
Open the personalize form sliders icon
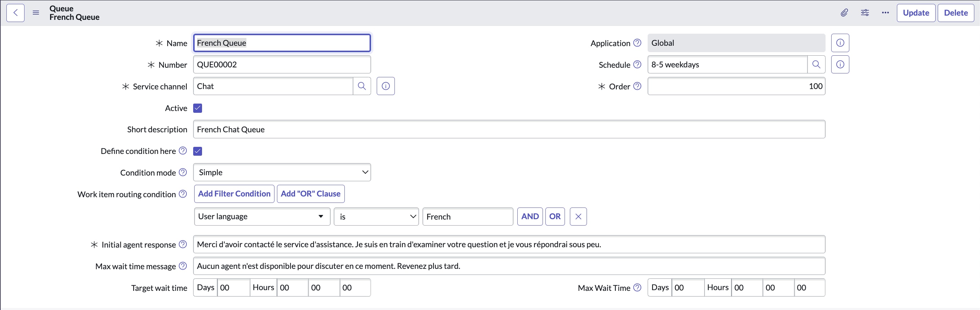[x=865, y=13]
